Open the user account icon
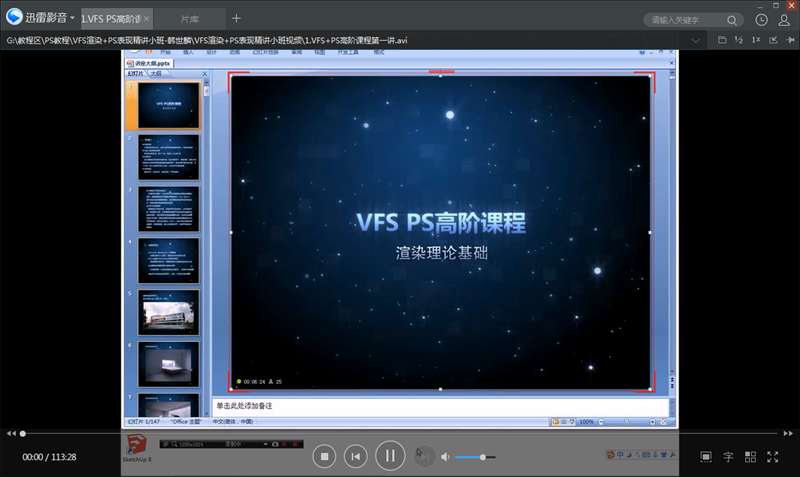 [784, 20]
